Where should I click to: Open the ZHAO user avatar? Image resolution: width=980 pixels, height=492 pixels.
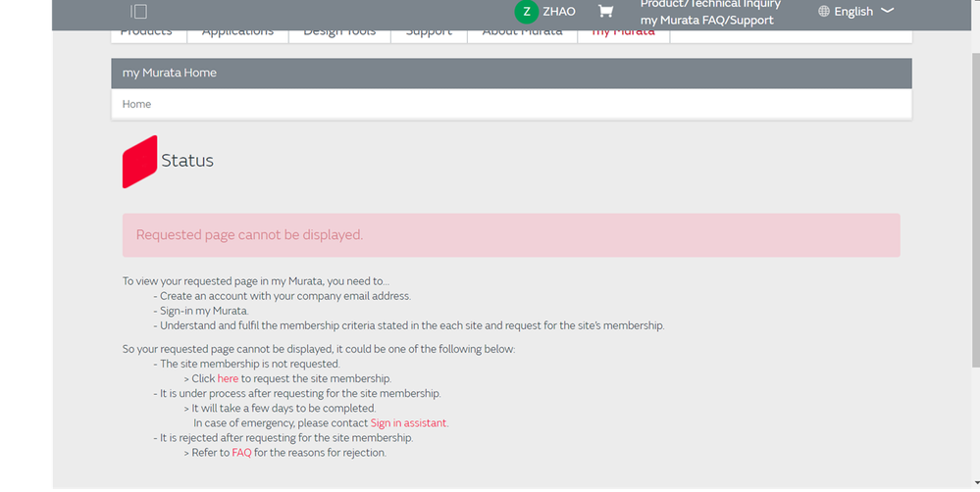click(526, 11)
